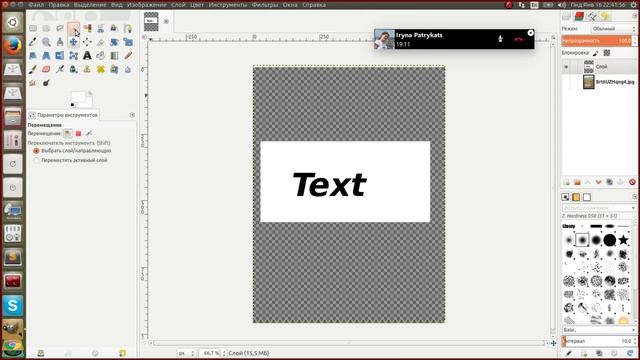The image size is (640, 360).
Task: Select the Paths tool
Action: tap(128, 28)
